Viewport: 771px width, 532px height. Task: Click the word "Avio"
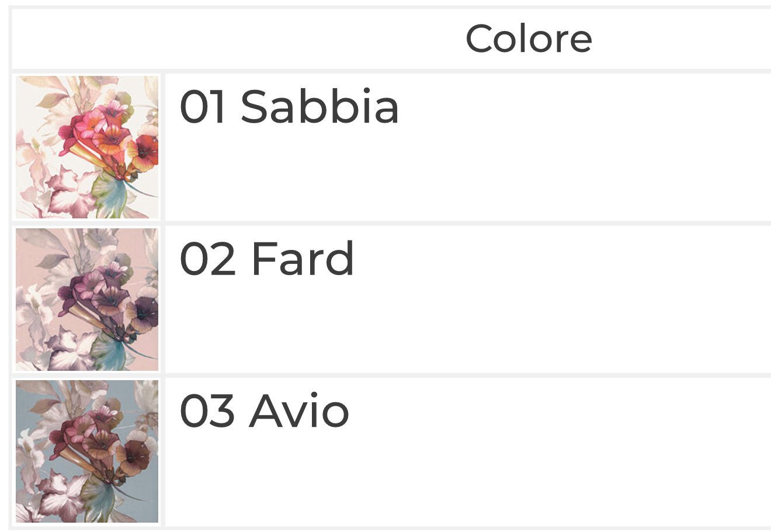pos(299,411)
